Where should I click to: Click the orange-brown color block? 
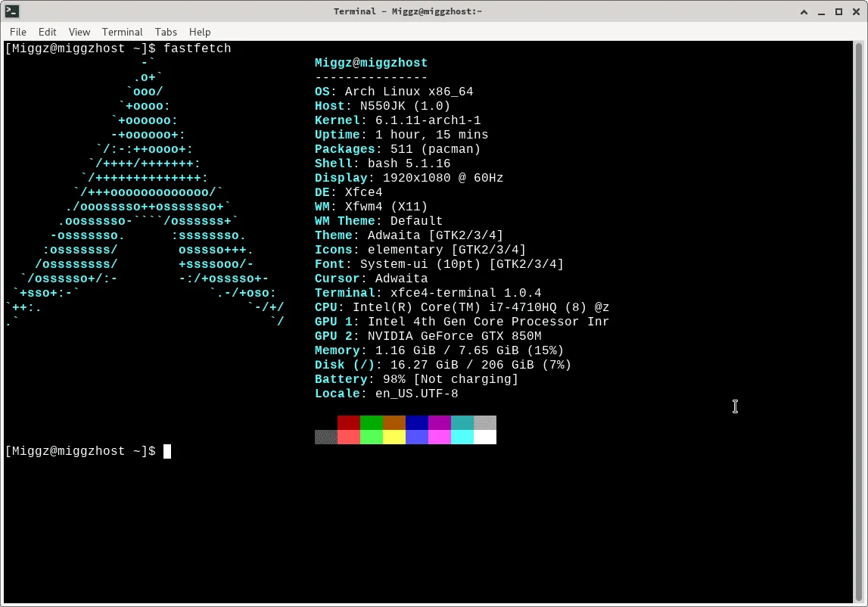(394, 422)
